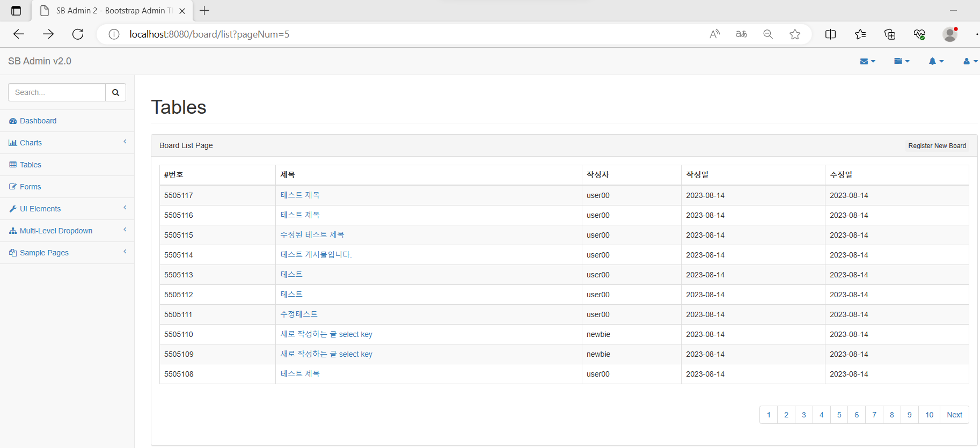Go to pagination page 6

[857, 415]
